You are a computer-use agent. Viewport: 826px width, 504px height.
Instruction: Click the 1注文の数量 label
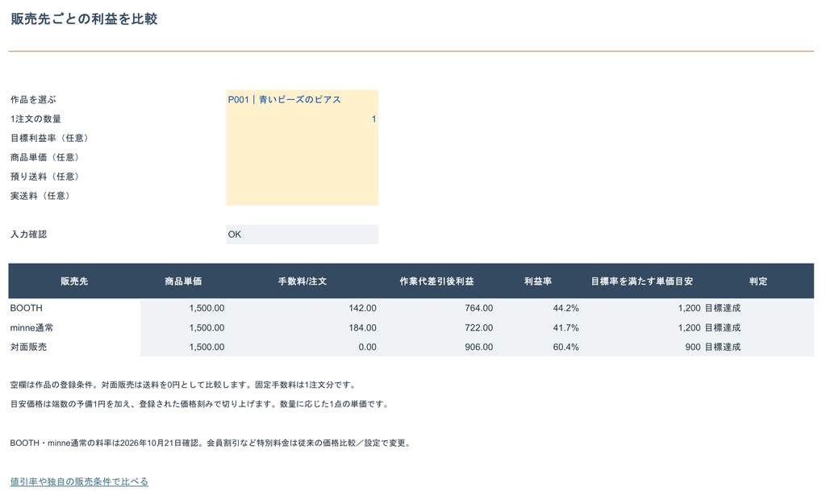click(x=35, y=119)
